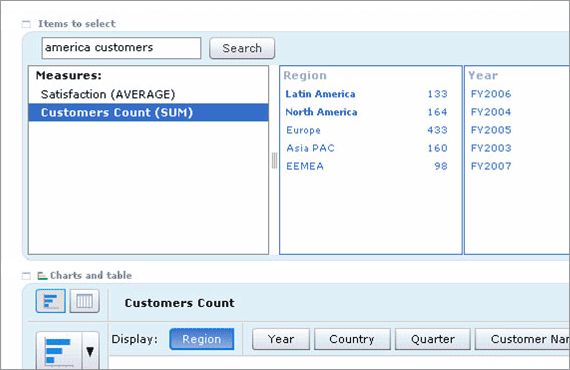This screenshot has height=370, width=570.
Task: Click the Search button
Action: click(x=242, y=48)
